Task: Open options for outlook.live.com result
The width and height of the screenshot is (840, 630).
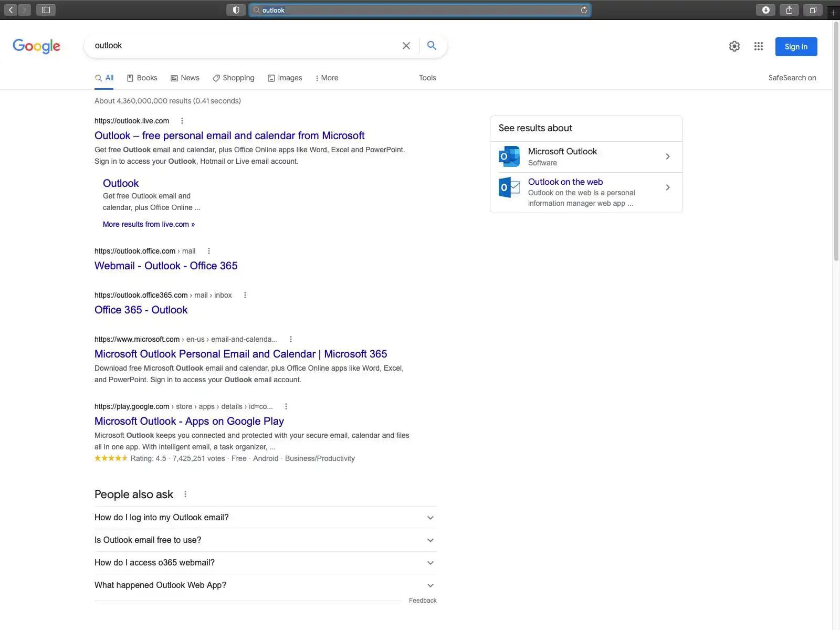Action: tap(182, 121)
